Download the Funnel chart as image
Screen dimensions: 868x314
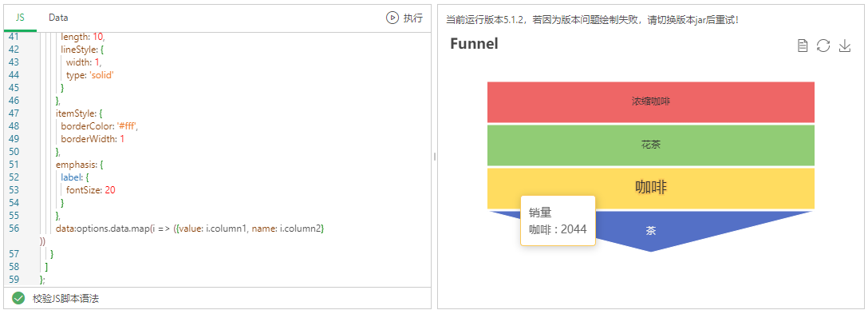point(844,46)
